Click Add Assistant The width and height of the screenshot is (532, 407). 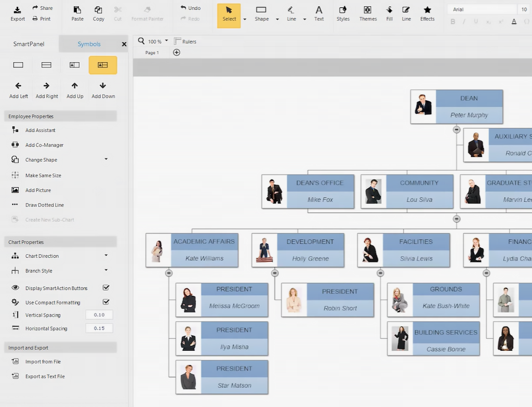pyautogui.click(x=34, y=130)
